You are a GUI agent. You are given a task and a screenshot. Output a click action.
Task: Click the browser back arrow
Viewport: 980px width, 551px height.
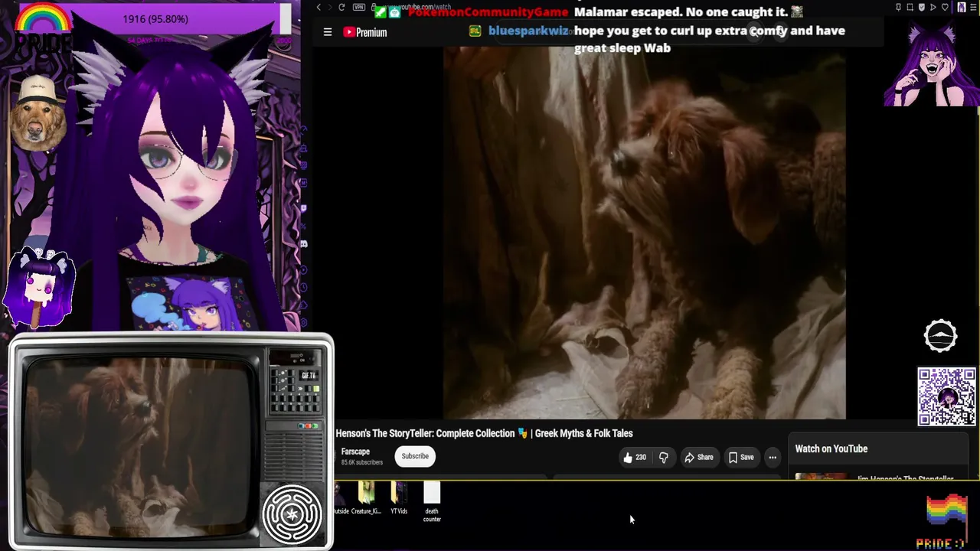coord(318,8)
